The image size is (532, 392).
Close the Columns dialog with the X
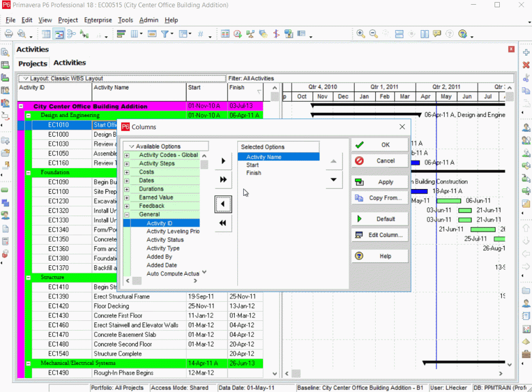(x=402, y=127)
